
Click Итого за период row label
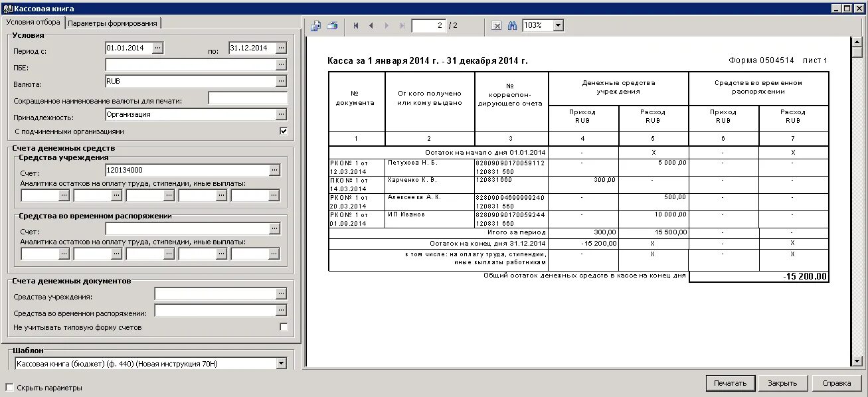516,232
